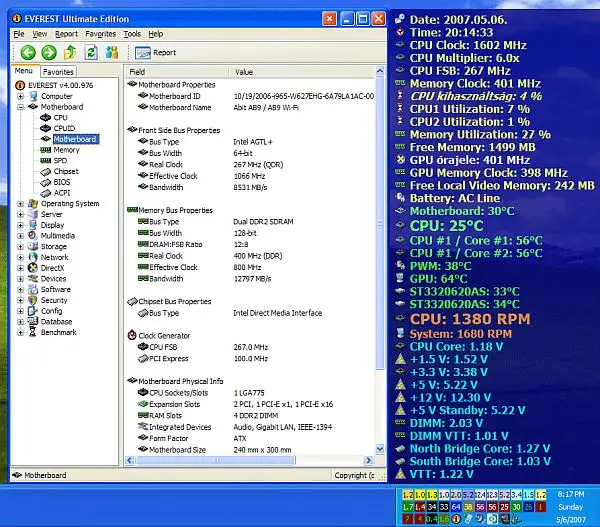Expand the Multimedia tree node
Viewport: 600px width, 527px height.
tap(21, 236)
